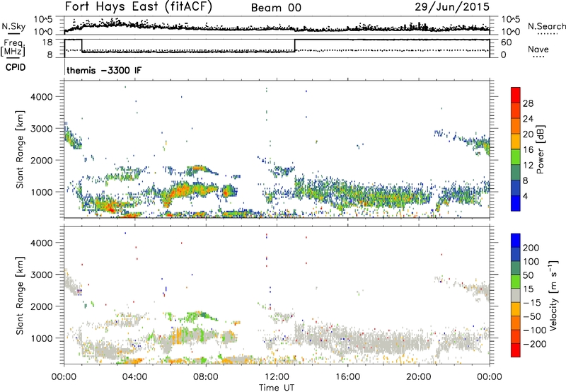Click the "-50" label on Velocity scale
The height and width of the screenshot is (392, 566).
pos(531,316)
